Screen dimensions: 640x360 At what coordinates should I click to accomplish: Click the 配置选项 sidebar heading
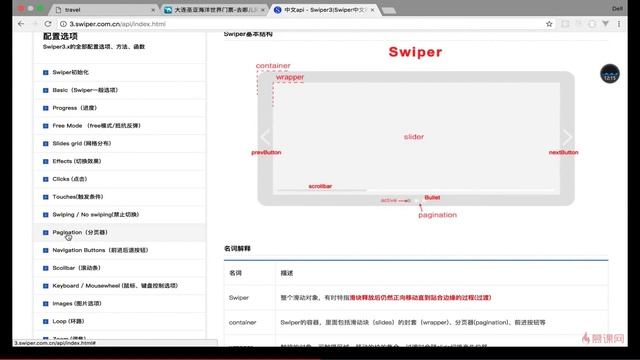(x=60, y=36)
